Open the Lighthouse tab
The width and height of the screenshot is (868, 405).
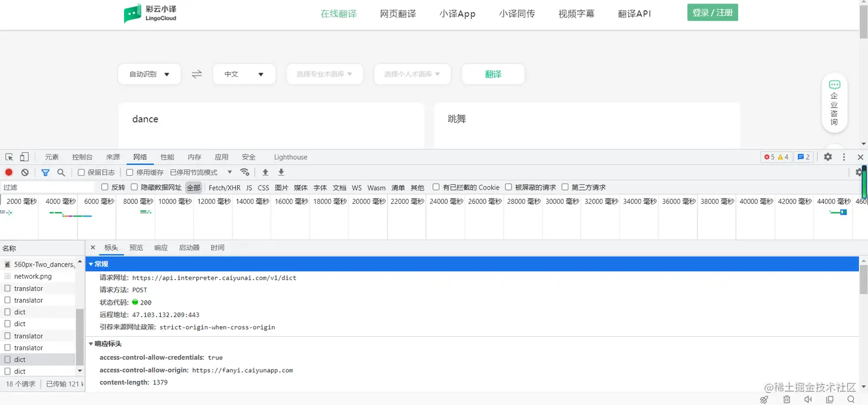pyautogui.click(x=290, y=157)
